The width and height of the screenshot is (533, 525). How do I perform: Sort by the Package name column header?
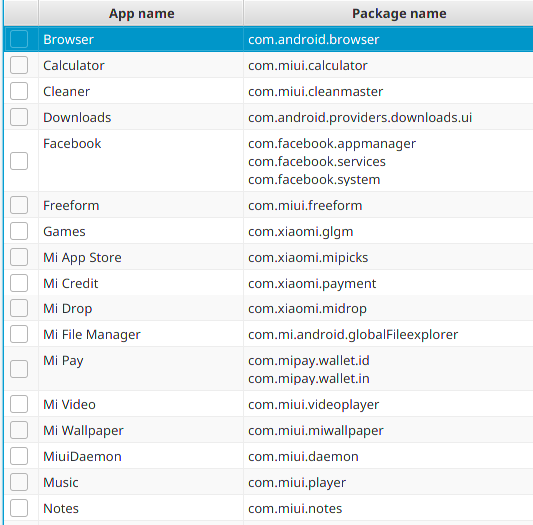pyautogui.click(x=389, y=14)
